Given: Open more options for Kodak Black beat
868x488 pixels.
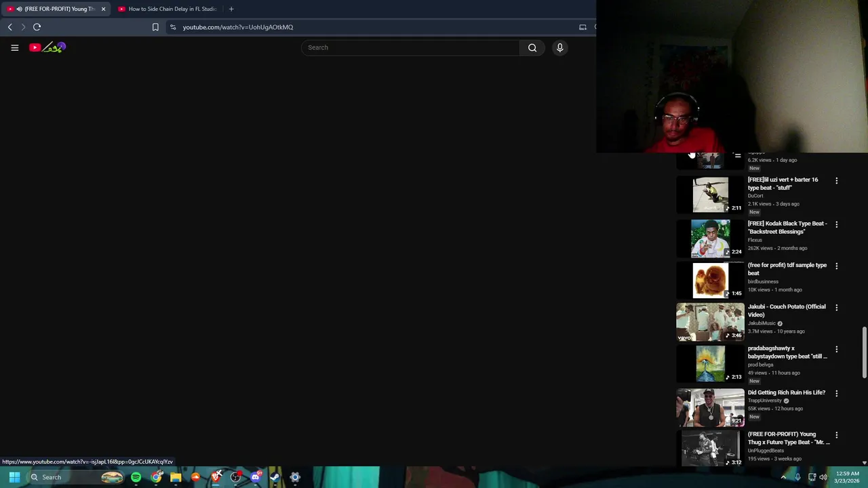Looking at the screenshot, I should 836,224.
